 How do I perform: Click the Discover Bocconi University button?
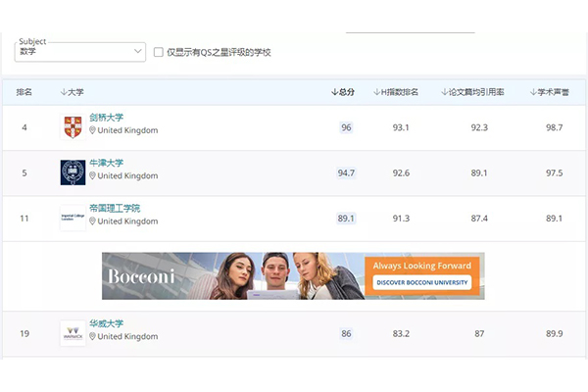click(x=421, y=282)
